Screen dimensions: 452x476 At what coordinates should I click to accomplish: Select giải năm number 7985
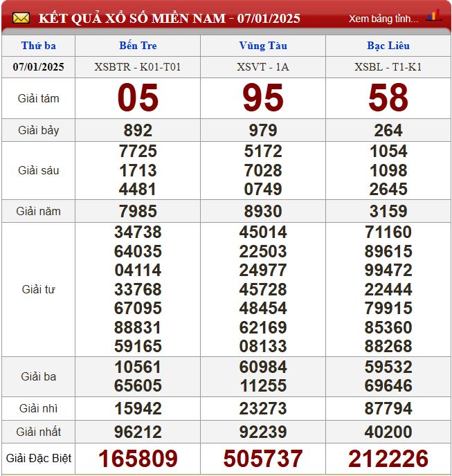[x=138, y=211]
